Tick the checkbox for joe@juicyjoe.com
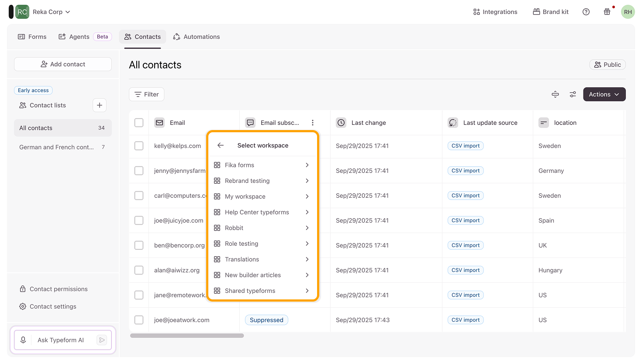Screen dimensions: 642x364 pyautogui.click(x=139, y=220)
